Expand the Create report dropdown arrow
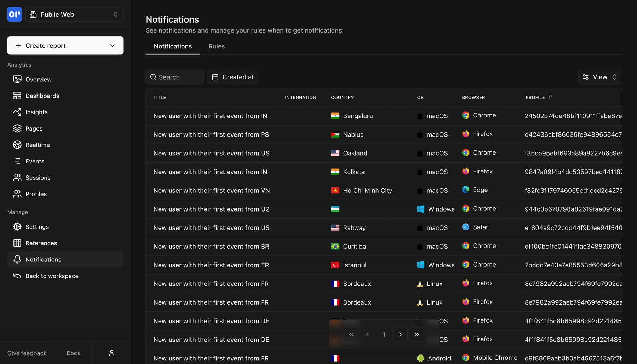The image size is (637, 364). click(113, 46)
